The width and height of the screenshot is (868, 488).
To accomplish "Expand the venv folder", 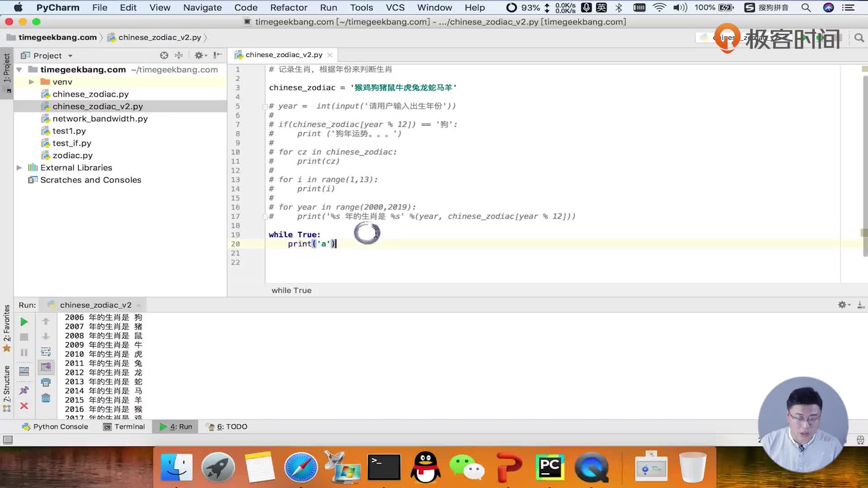I will click(31, 82).
